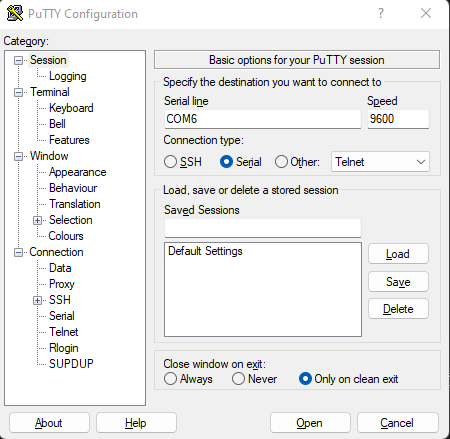Click the Serial line COM6 input field
The width and height of the screenshot is (450, 439).
point(263,119)
